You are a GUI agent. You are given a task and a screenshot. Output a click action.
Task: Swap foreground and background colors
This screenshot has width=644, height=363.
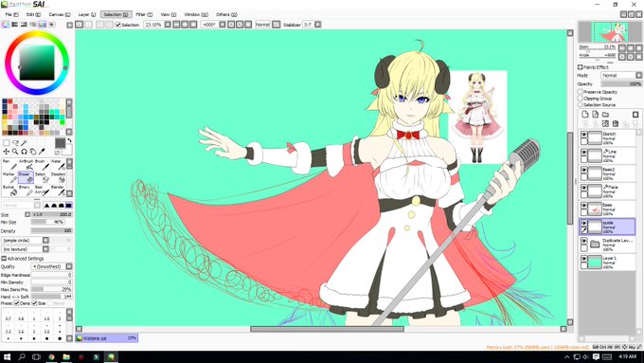tap(69, 140)
